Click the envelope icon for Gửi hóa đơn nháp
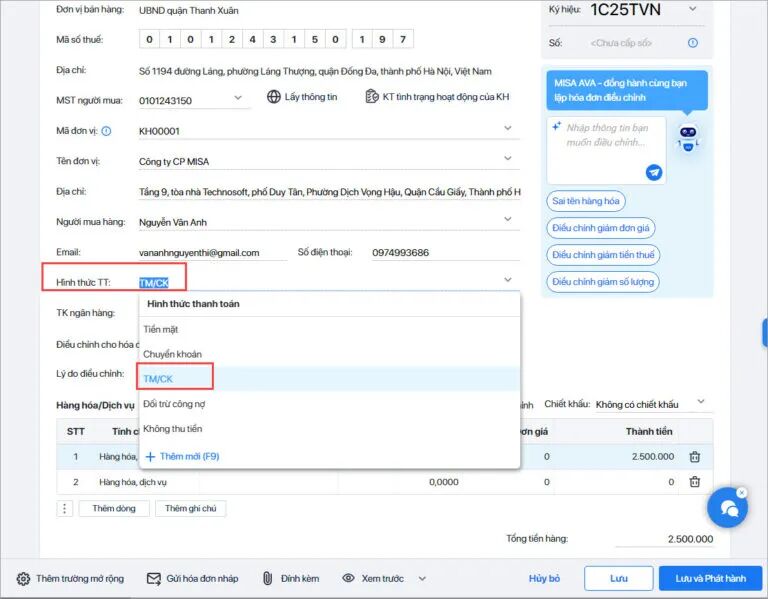This screenshot has height=599, width=768. pyautogui.click(x=154, y=579)
